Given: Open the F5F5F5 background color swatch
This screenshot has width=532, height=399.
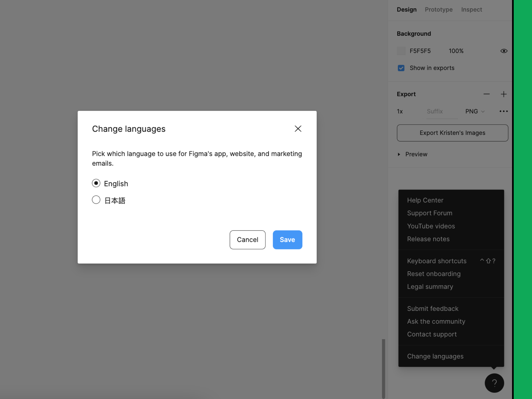Looking at the screenshot, I should [401, 51].
